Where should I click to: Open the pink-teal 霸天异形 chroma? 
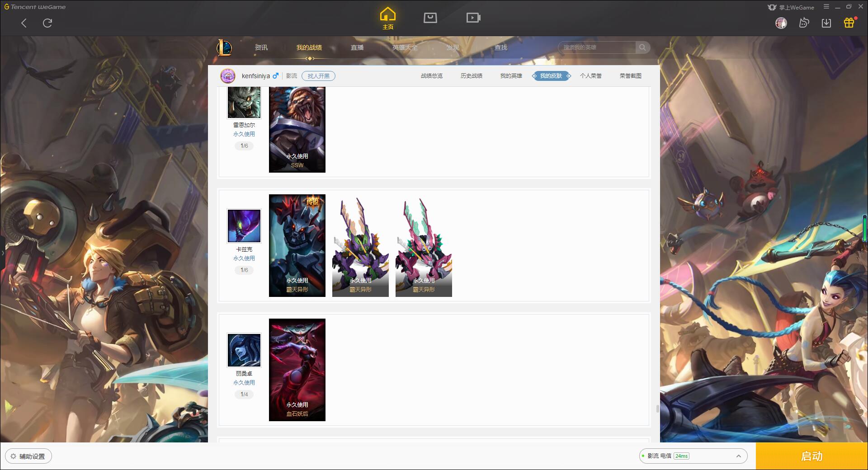[424, 245]
